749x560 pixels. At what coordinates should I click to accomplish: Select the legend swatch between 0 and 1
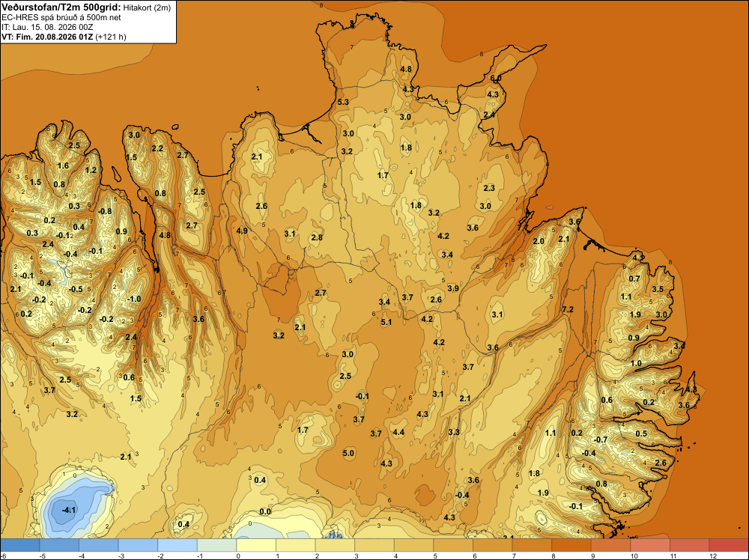[x=256, y=545]
